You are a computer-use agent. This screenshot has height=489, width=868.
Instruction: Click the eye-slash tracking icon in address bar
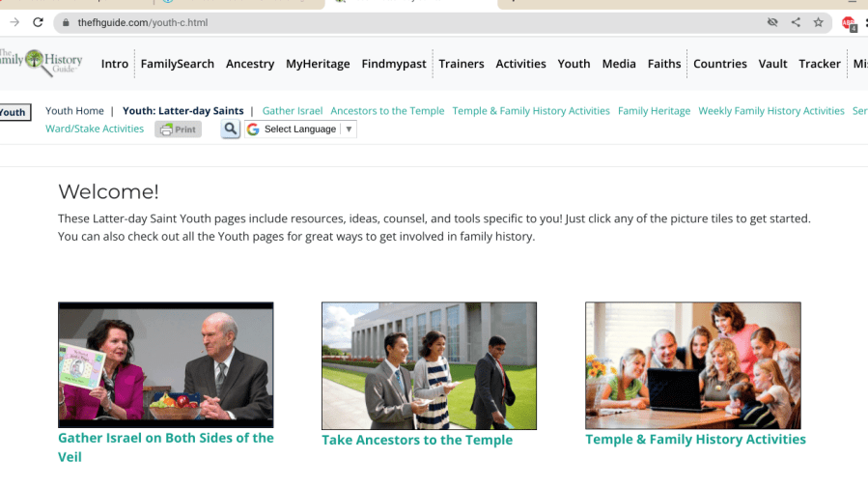(x=772, y=22)
